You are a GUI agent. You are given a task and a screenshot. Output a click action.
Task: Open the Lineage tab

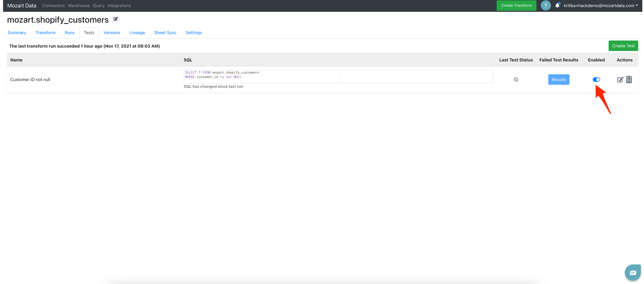[x=137, y=33]
